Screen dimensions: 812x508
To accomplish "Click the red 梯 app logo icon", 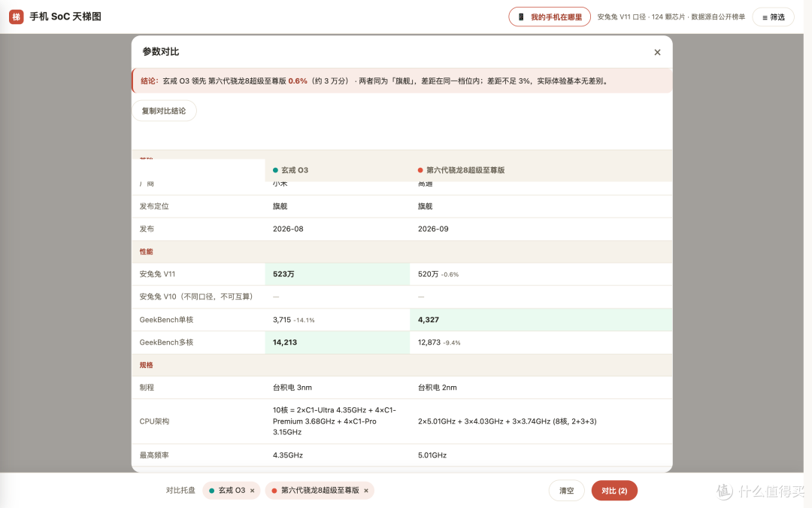I will [16, 17].
